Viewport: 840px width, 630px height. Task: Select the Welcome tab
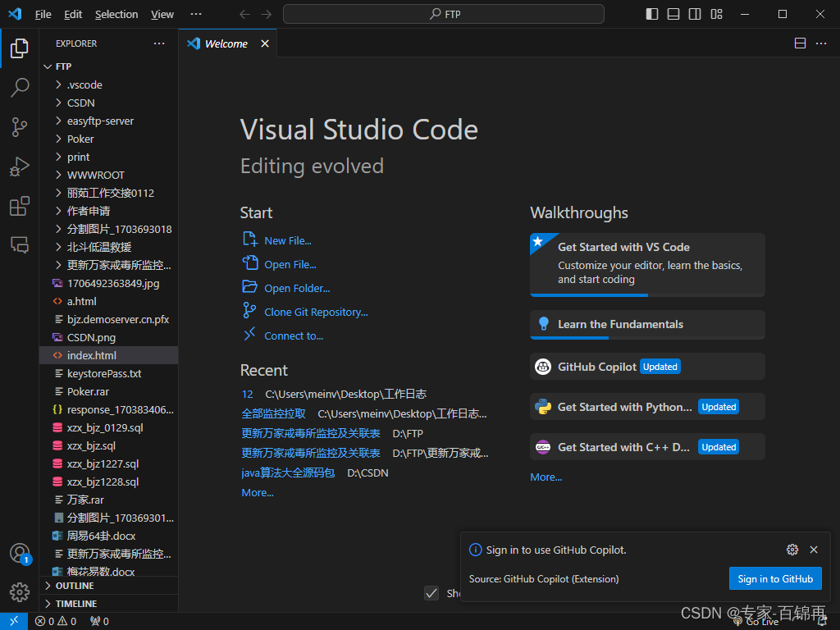(x=226, y=44)
